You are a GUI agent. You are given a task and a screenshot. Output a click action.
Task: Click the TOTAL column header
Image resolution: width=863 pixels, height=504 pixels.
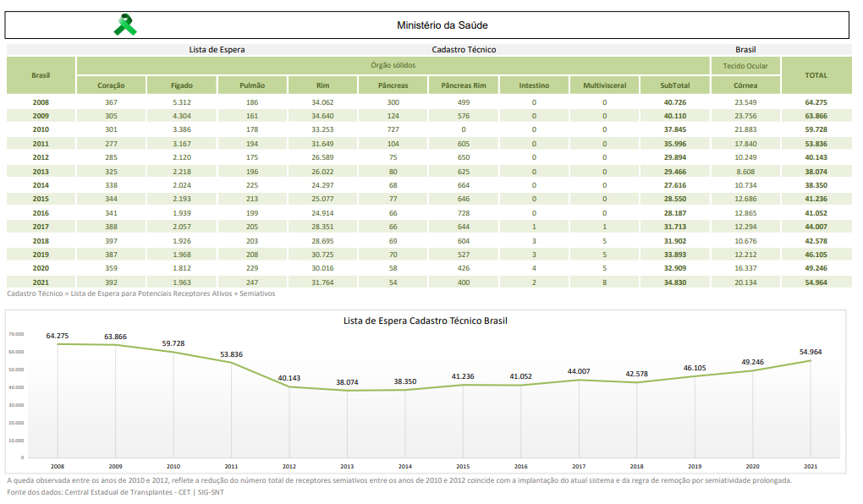click(816, 75)
